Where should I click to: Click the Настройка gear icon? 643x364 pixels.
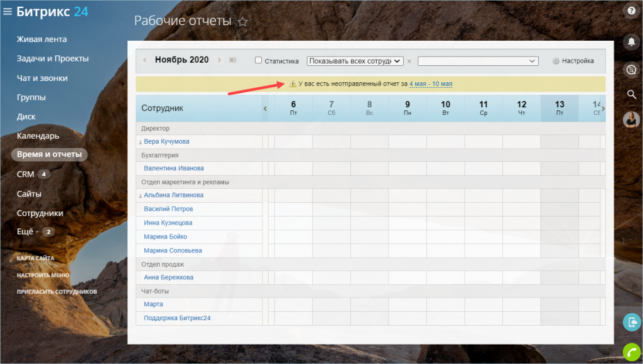[x=556, y=61]
